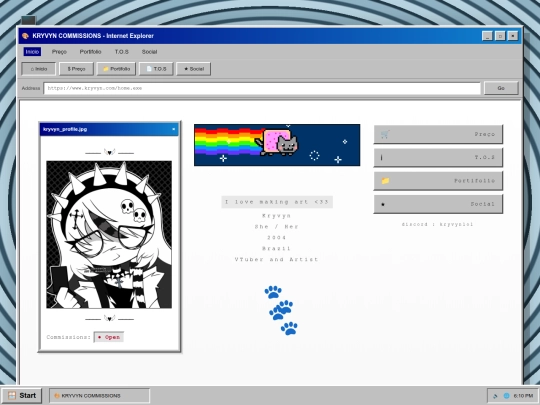Screen dimensions: 540x405
Task: Click the Start button
Action: (x=22, y=395)
